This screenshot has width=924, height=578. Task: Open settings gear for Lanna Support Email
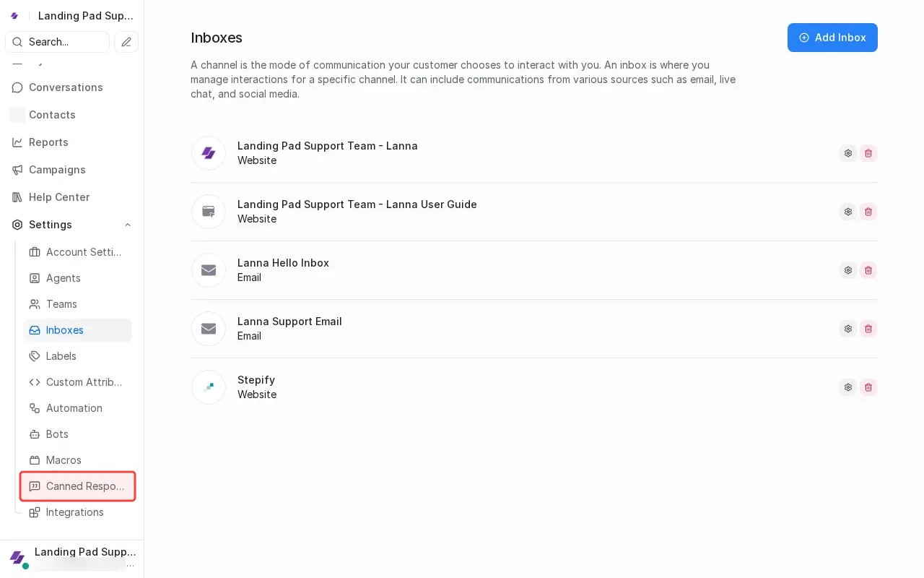pos(848,329)
